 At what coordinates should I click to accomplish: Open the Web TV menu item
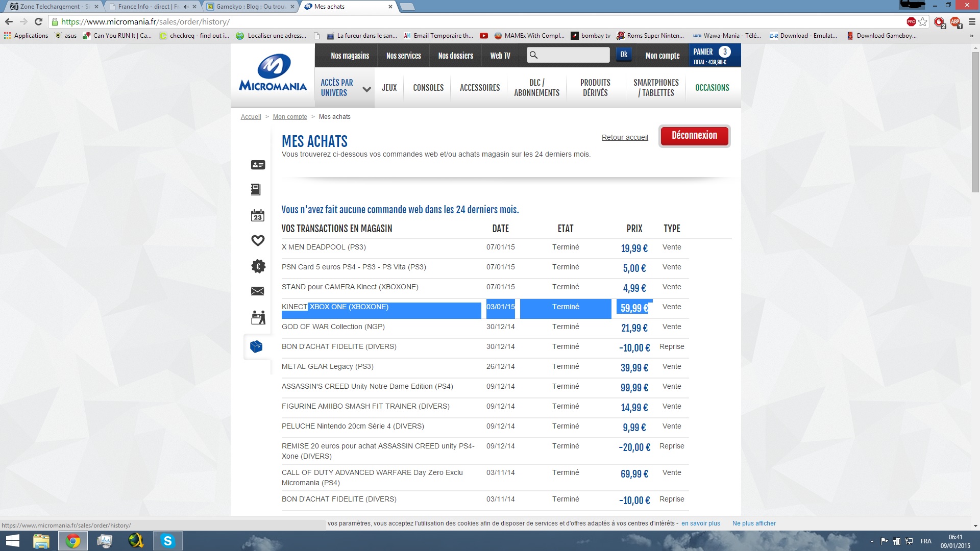500,56
